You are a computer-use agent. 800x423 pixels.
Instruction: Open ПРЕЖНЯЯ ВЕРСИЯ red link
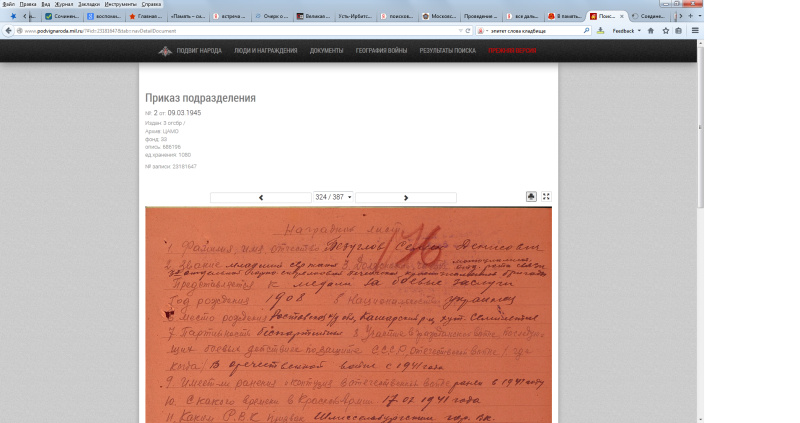coord(512,51)
